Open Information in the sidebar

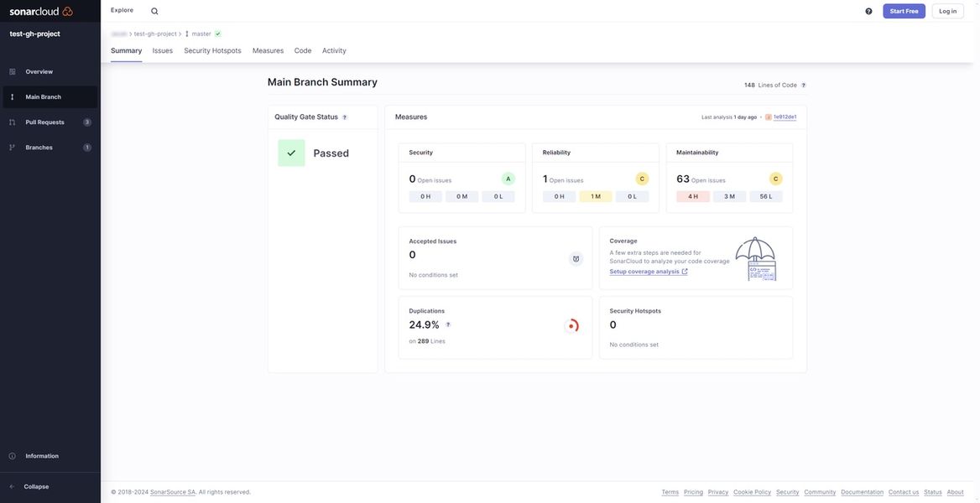[50, 456]
